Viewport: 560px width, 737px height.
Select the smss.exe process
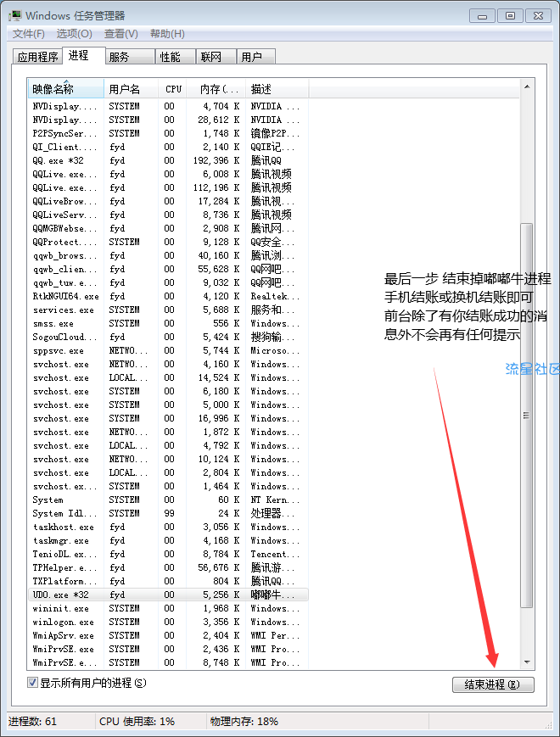(x=168, y=323)
